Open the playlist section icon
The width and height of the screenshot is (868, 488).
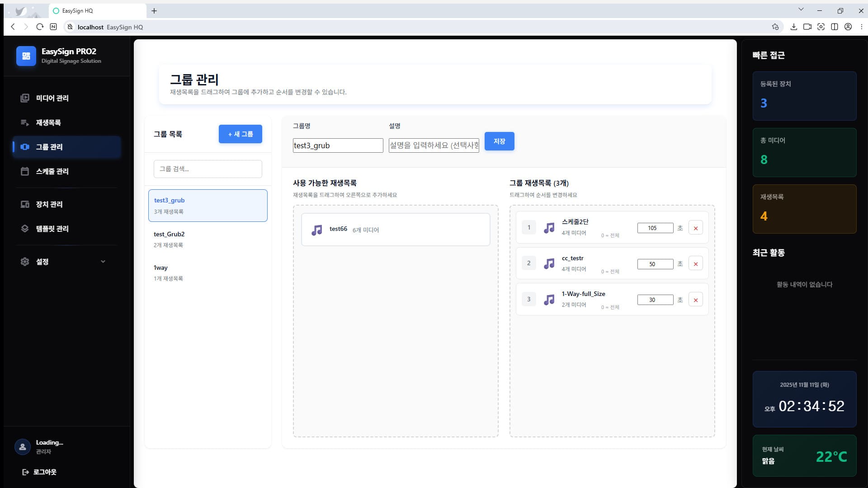(25, 122)
